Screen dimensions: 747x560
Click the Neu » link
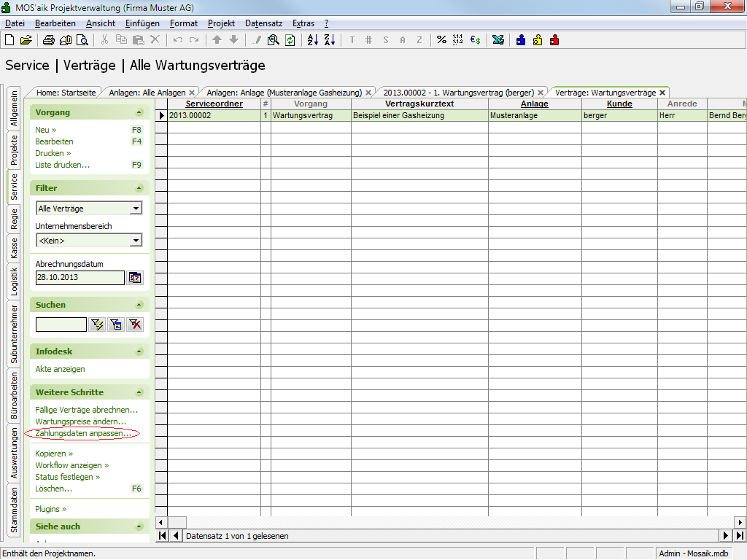point(46,130)
